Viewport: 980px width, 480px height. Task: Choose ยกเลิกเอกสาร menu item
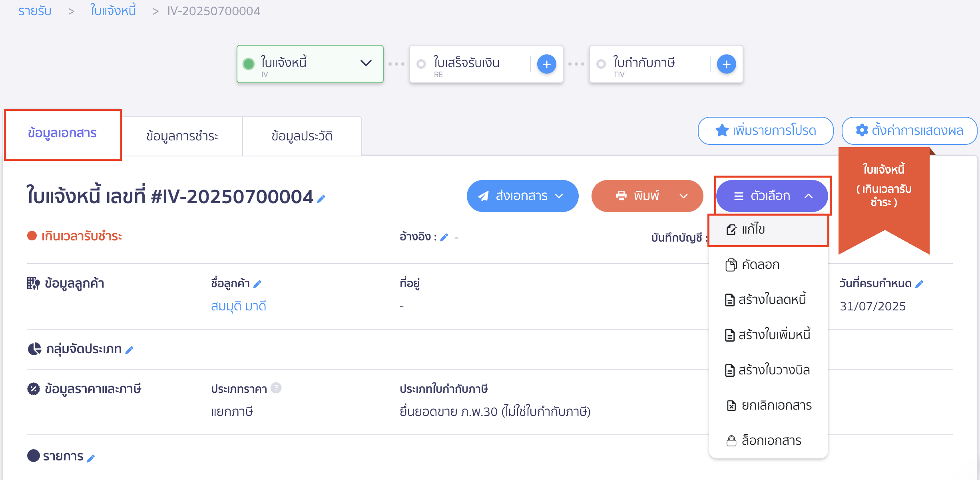(x=768, y=406)
